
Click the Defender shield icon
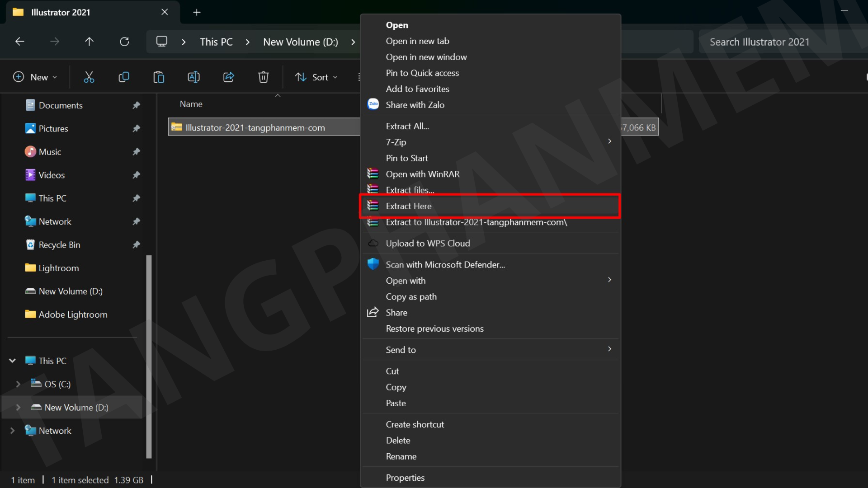(x=373, y=264)
